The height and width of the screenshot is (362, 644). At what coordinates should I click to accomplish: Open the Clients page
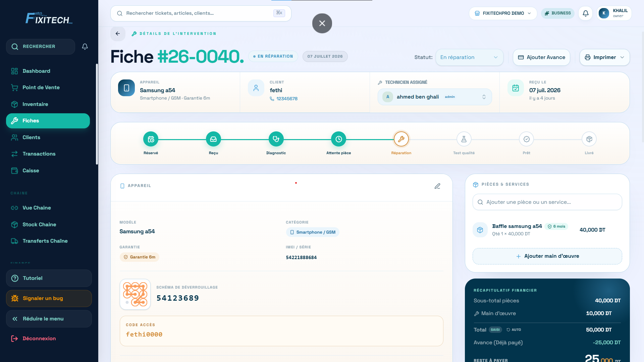point(48,137)
